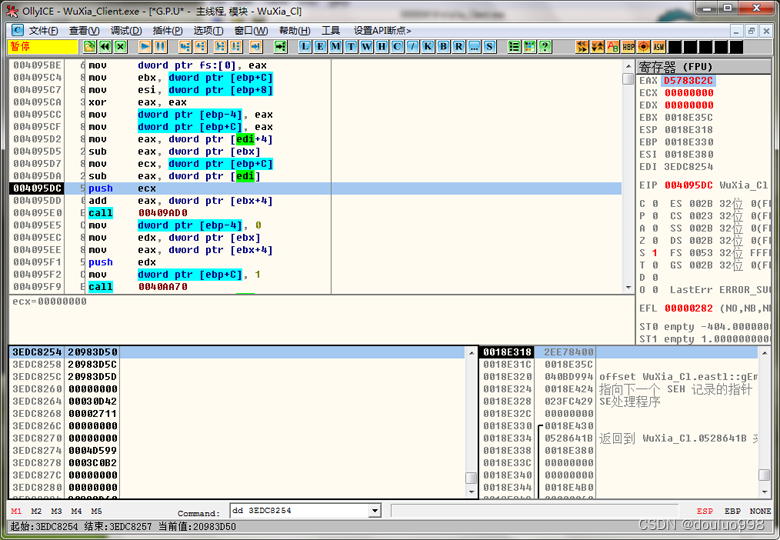Click the disassembly pane scroll-up arrow
This screenshot has height=540, width=780.
click(628, 66)
